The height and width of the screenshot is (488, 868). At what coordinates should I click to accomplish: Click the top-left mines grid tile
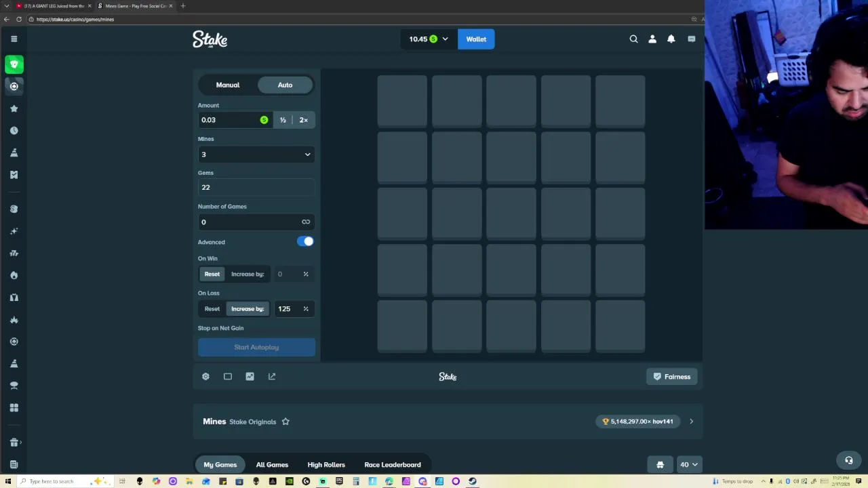click(x=402, y=101)
